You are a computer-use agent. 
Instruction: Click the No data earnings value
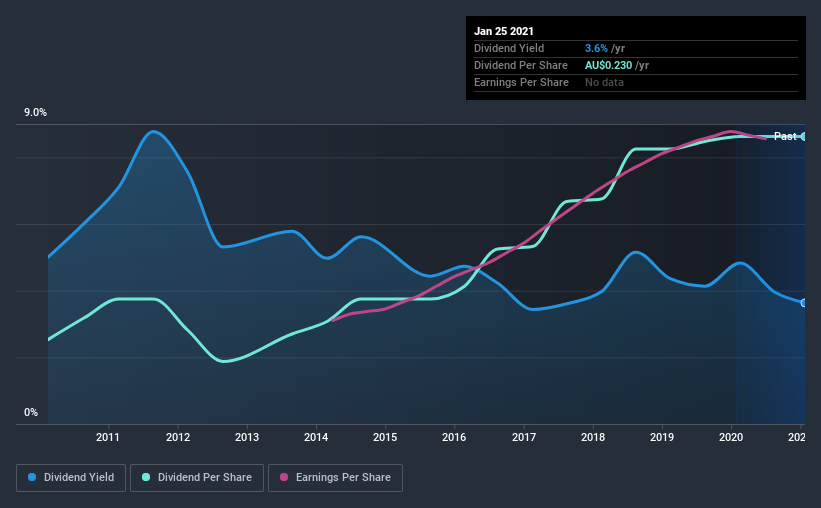pos(604,82)
